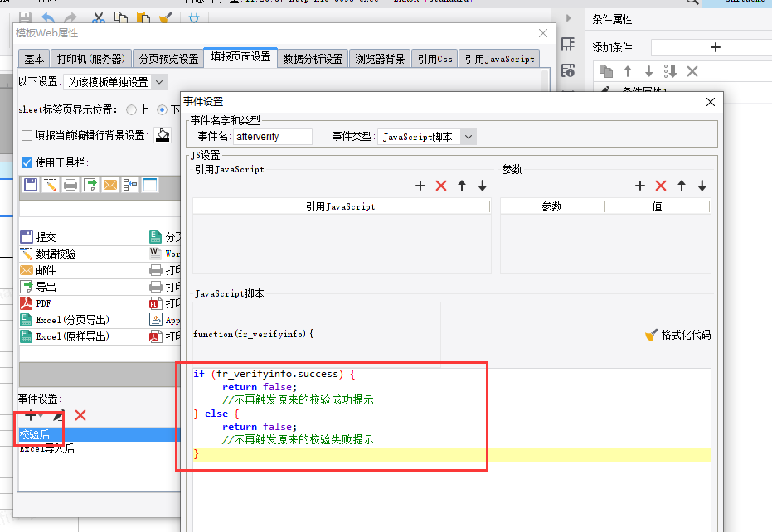Click the grey X remove icon in the 条件属性 panel
The height and width of the screenshot is (532, 772).
(692, 71)
